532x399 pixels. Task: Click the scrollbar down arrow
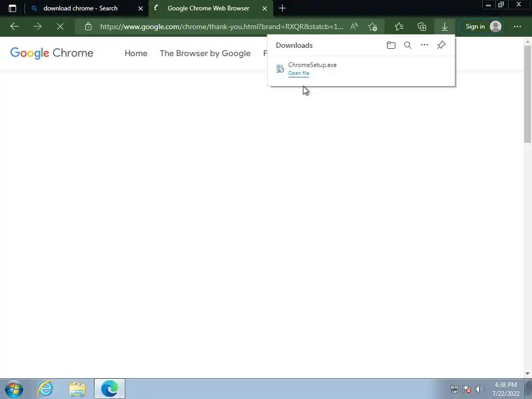pos(527,374)
